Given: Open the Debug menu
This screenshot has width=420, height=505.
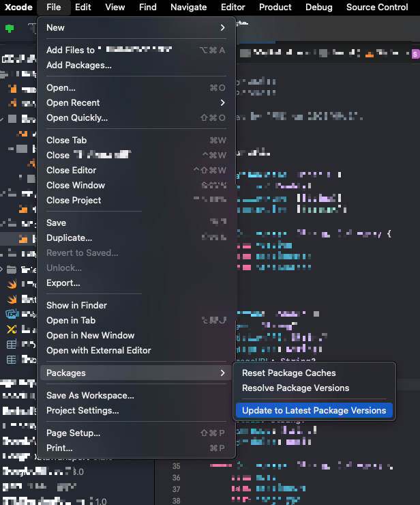Looking at the screenshot, I should 319,7.
